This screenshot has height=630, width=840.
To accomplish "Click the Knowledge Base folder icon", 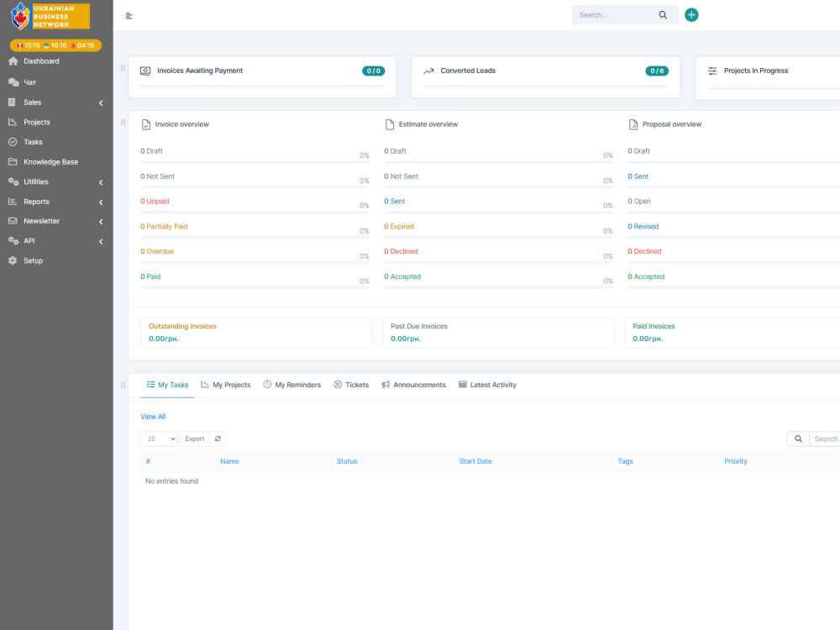I will tap(13, 162).
